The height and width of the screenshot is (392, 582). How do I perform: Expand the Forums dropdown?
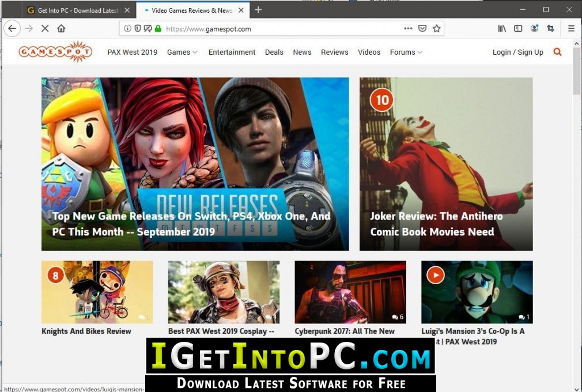click(406, 52)
